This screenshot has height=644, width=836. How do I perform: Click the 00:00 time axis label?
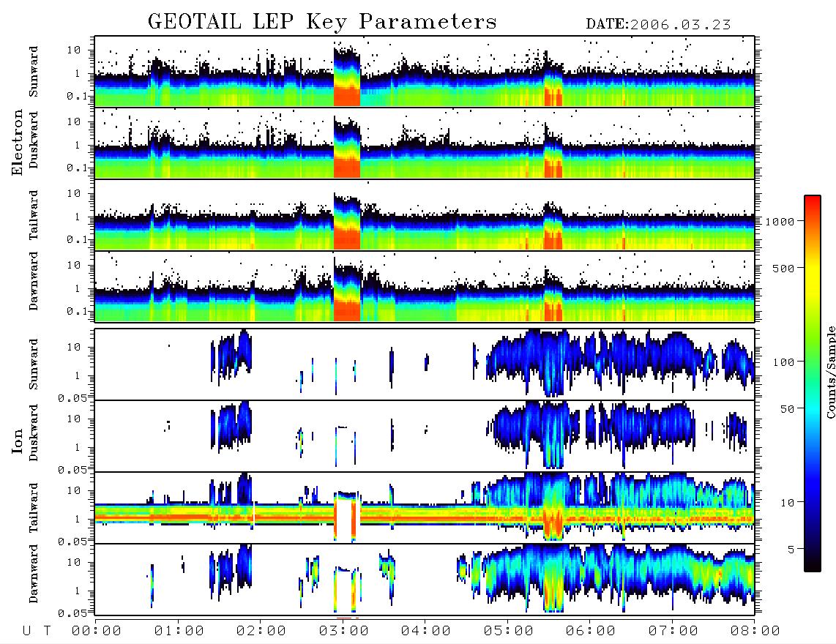pyautogui.click(x=97, y=632)
